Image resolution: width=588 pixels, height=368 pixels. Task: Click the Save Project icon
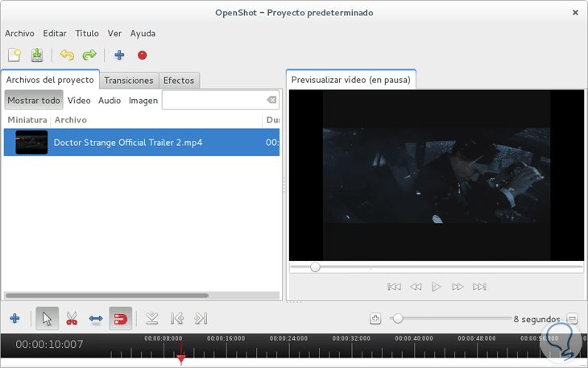(x=37, y=55)
